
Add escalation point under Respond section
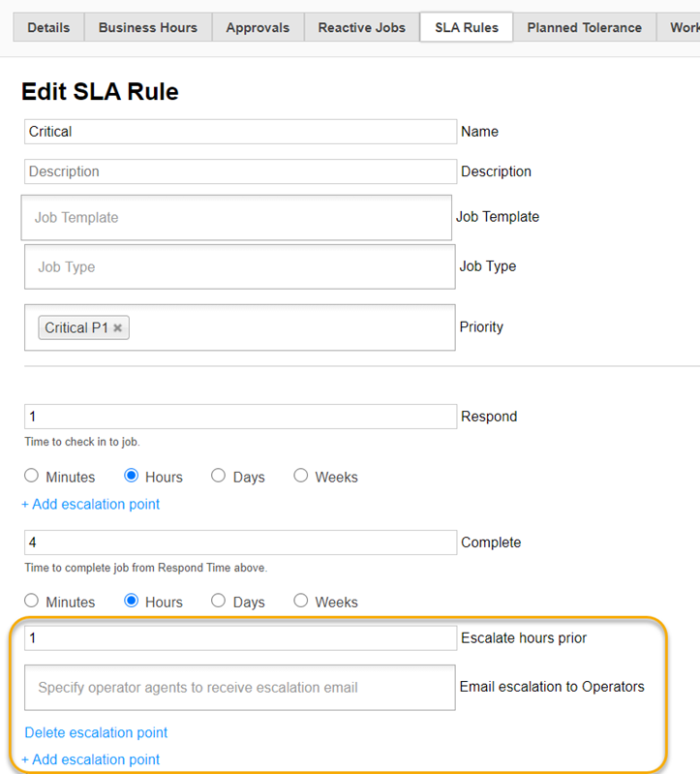(91, 504)
